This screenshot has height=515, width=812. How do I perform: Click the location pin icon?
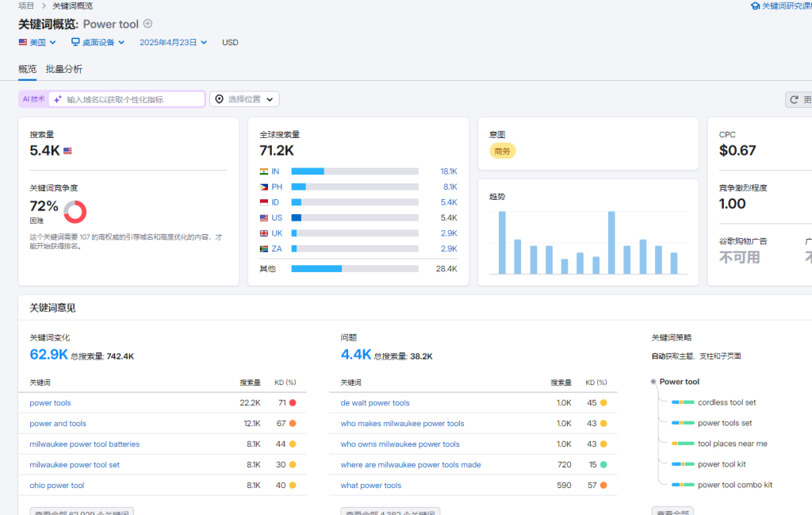point(220,99)
